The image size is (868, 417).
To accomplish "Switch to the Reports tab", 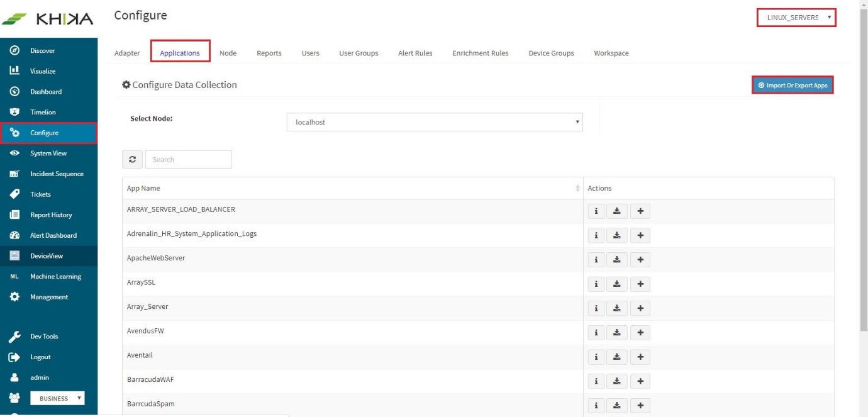I will pos(269,53).
